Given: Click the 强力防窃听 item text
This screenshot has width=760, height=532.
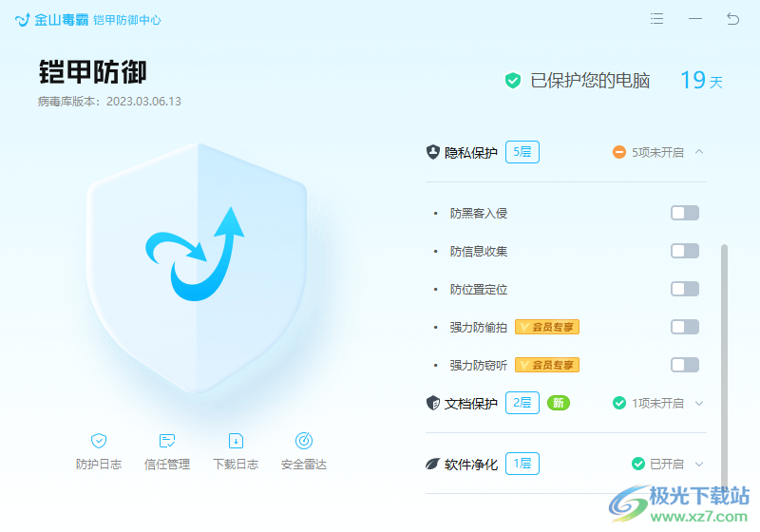Looking at the screenshot, I should 479,366.
